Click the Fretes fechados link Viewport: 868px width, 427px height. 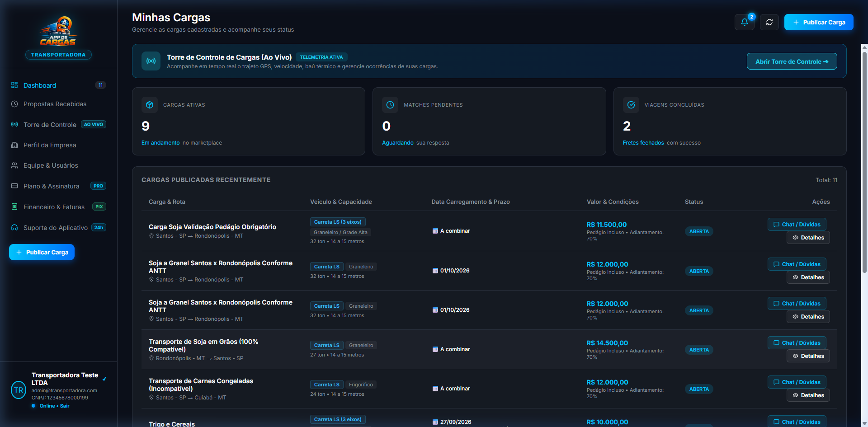(x=643, y=143)
